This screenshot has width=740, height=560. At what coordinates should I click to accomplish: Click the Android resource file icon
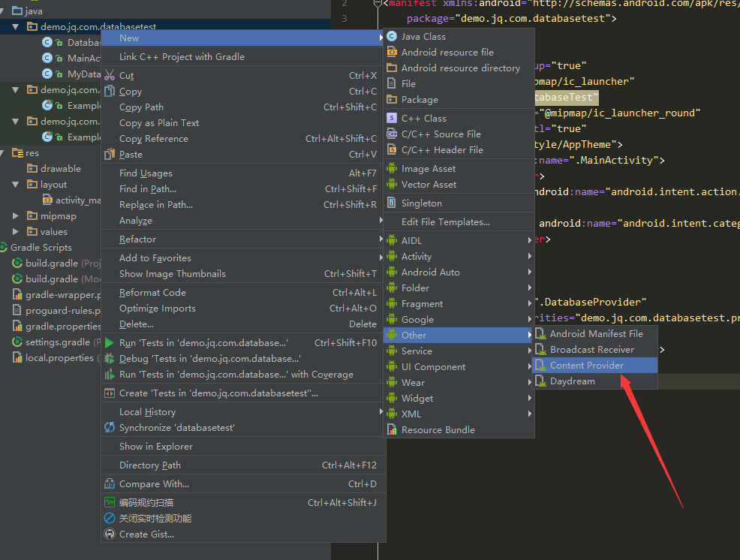pos(391,52)
